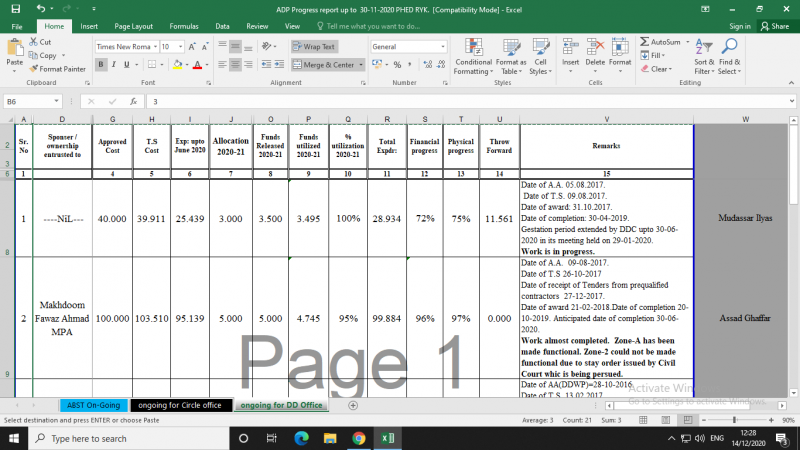Click the Insert Function fx icon
This screenshot has height=450, width=800.
tap(133, 102)
